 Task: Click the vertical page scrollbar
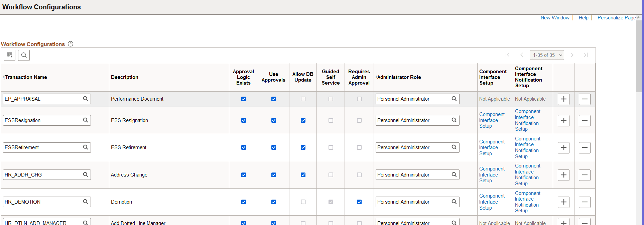(639, 57)
